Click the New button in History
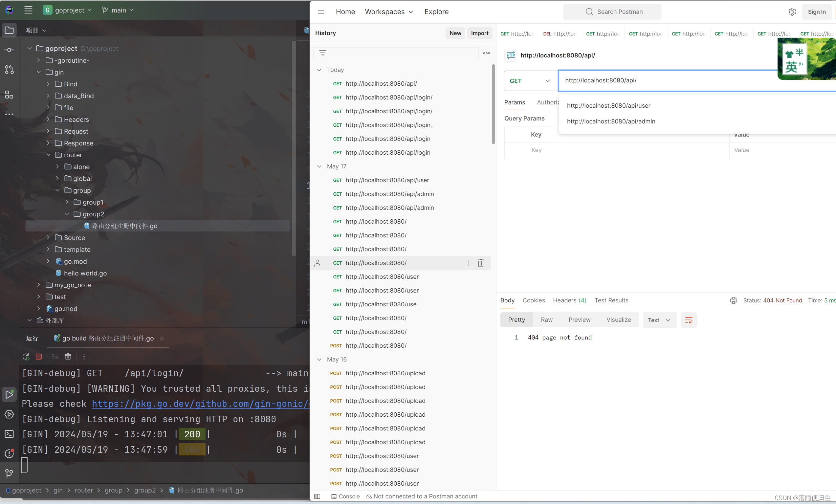Viewport: 836px width, 504px height. pos(455,33)
